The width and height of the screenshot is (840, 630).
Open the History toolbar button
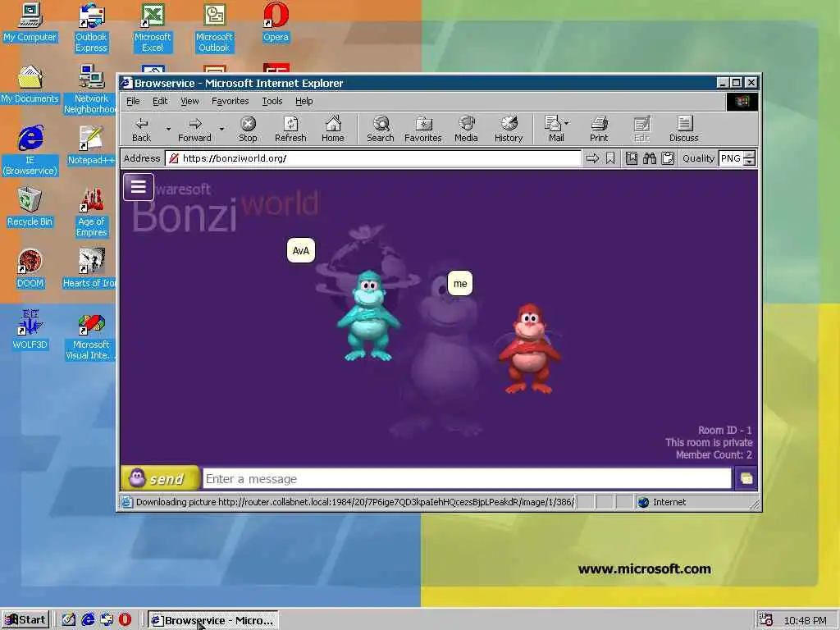click(x=509, y=130)
